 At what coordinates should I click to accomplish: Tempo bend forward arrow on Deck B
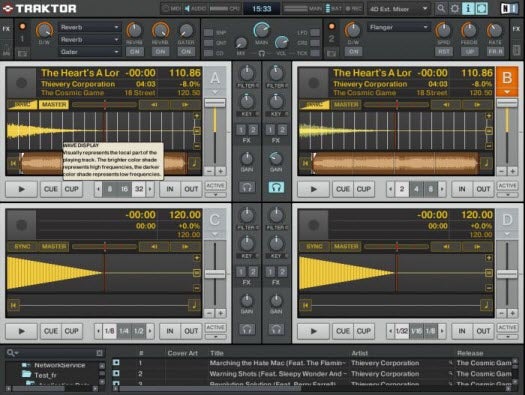click(477, 105)
